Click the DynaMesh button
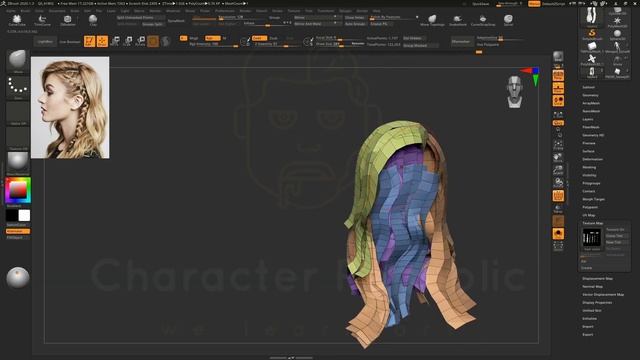Screen dimensions: 640x360 [176, 20]
